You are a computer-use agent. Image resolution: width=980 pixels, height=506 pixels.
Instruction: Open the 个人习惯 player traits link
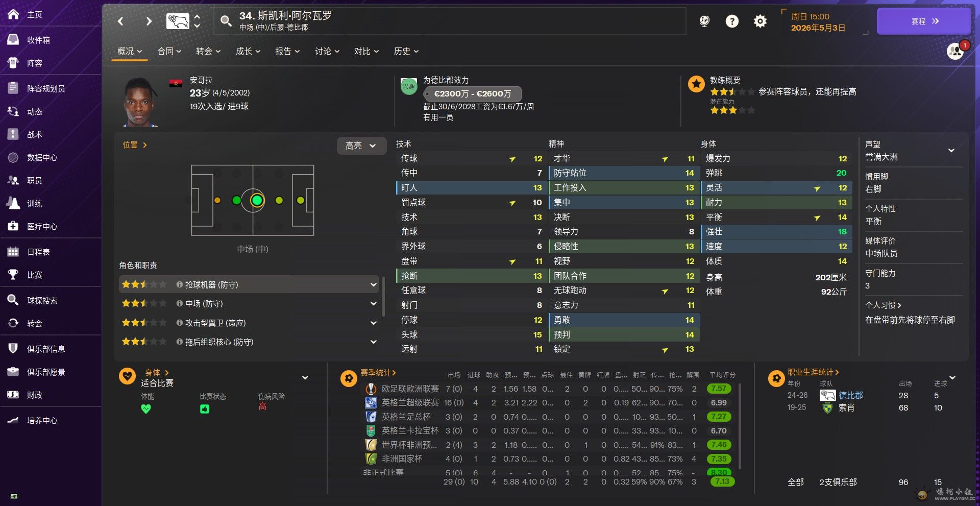tap(883, 305)
